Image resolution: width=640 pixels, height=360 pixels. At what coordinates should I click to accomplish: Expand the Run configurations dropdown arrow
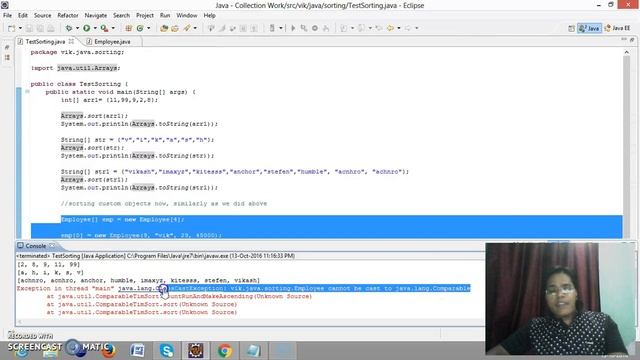pos(95,28)
